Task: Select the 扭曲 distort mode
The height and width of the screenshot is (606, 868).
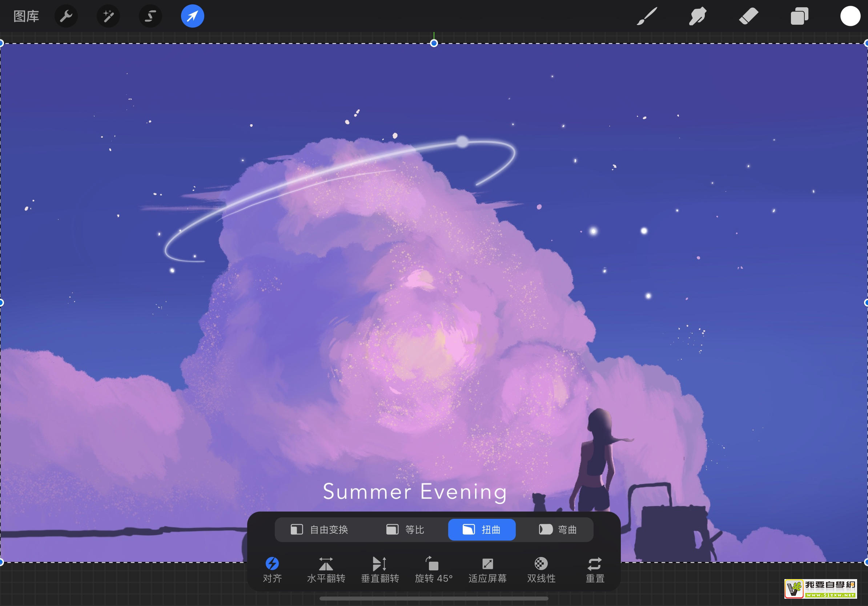Action: pyautogui.click(x=482, y=529)
